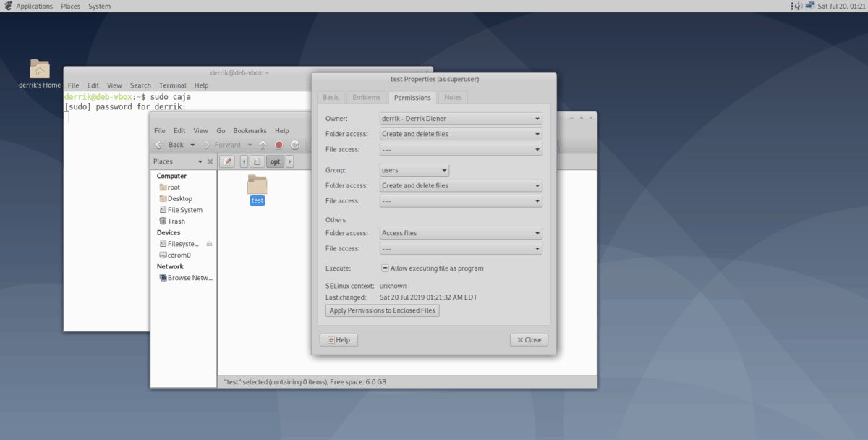Eject the Filesystem device
Screen dimensions: 868x440
(210, 244)
